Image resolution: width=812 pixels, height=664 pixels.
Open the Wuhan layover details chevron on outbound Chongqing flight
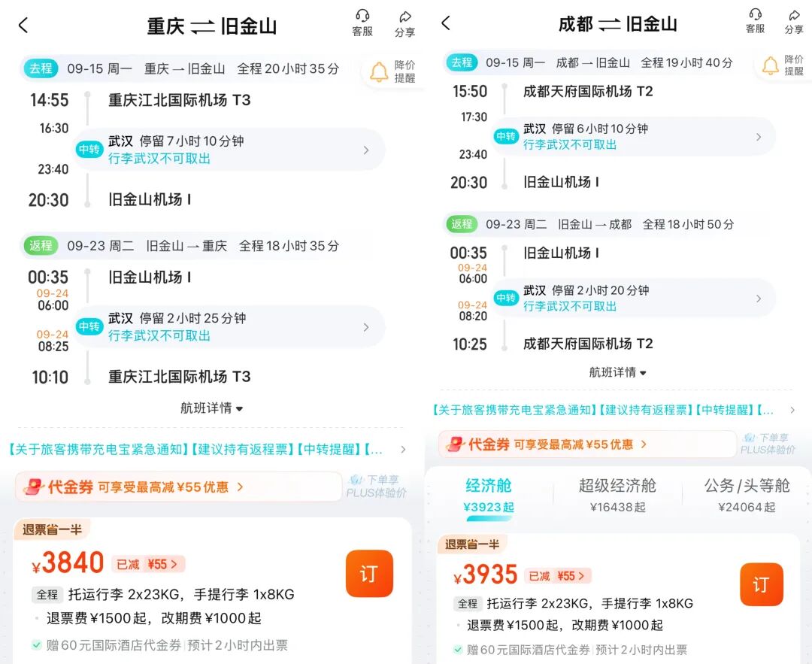(x=368, y=150)
